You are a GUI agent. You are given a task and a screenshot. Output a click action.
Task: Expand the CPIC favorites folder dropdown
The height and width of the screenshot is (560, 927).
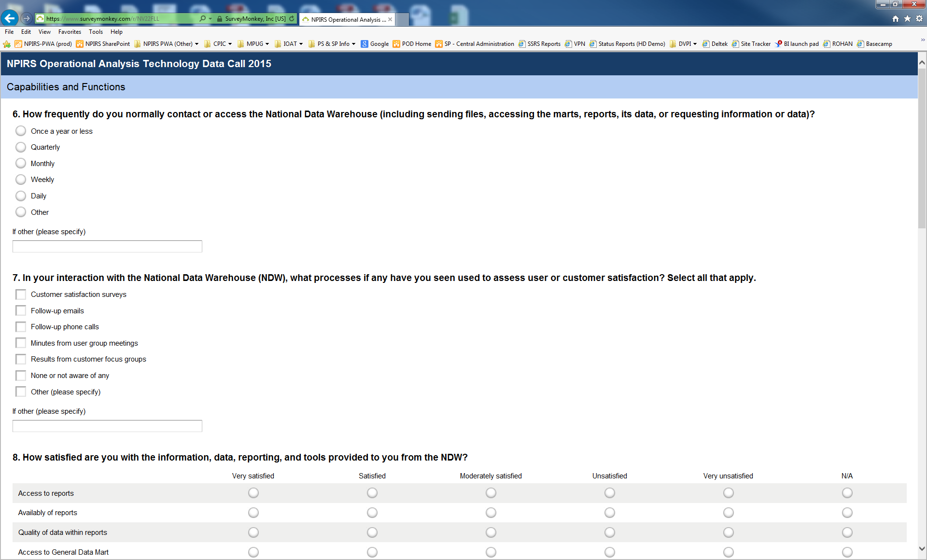230,44
